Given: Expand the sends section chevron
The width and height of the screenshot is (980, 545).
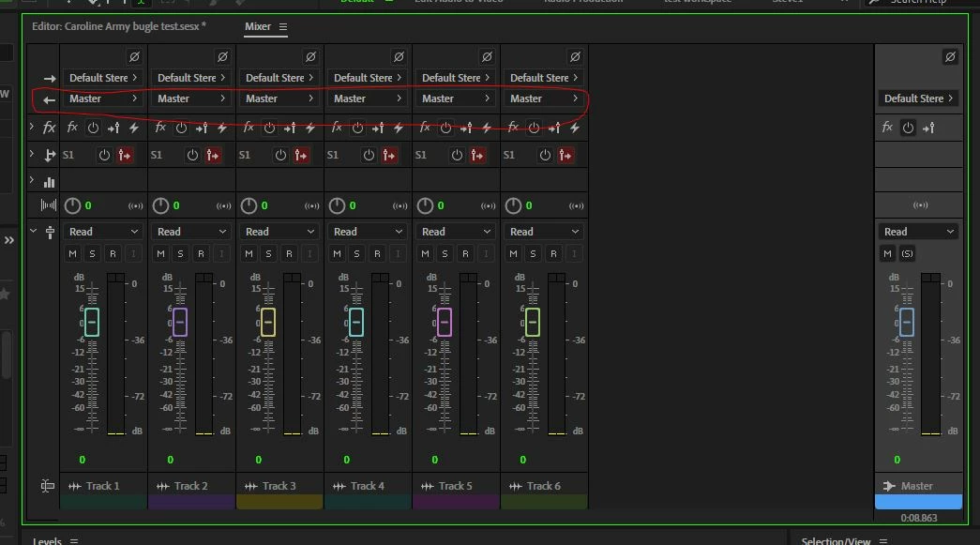Looking at the screenshot, I should (x=32, y=154).
